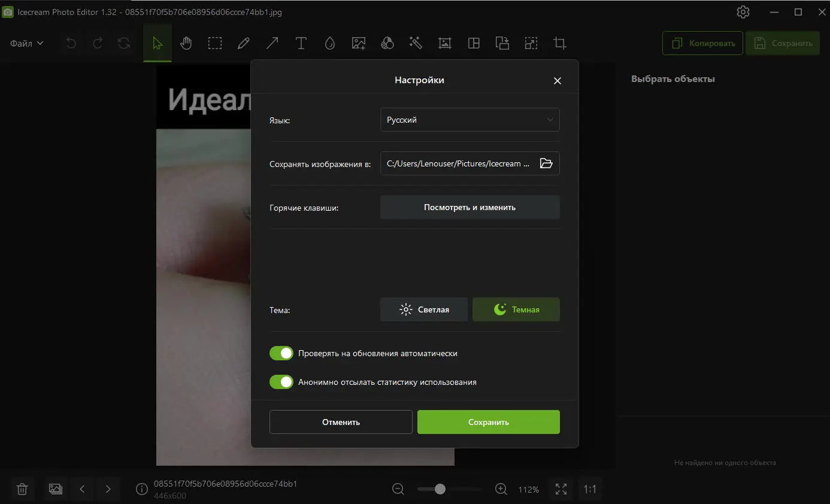Zoom out with the minus magnifier
This screenshot has height=504, width=830.
(398, 489)
